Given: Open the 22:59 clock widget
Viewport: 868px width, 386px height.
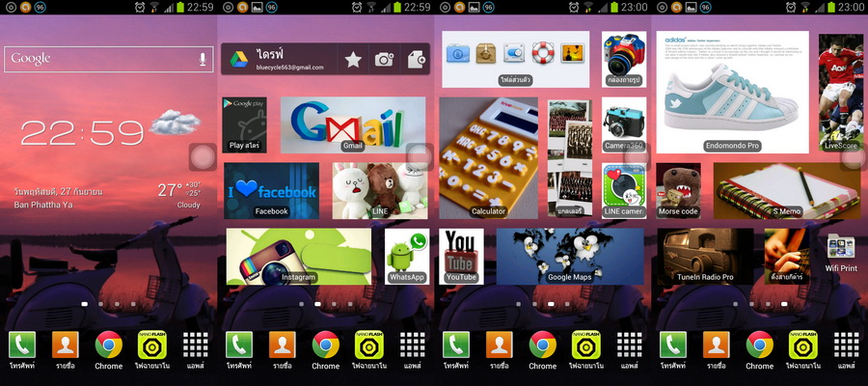Looking at the screenshot, I should (82, 133).
